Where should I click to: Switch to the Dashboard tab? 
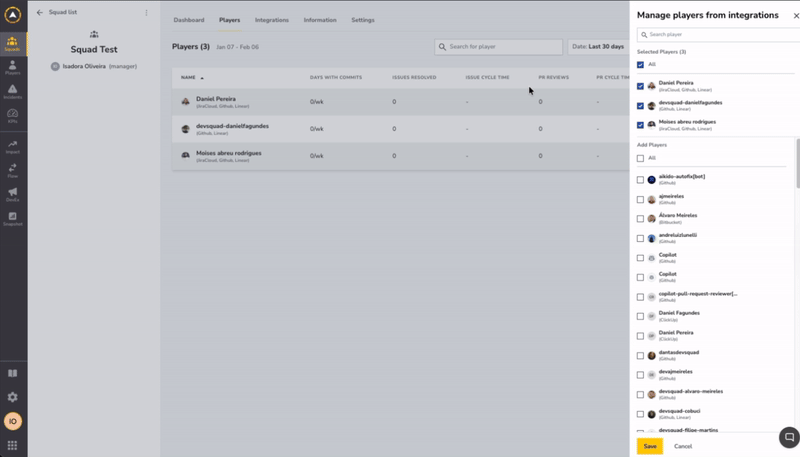click(189, 20)
